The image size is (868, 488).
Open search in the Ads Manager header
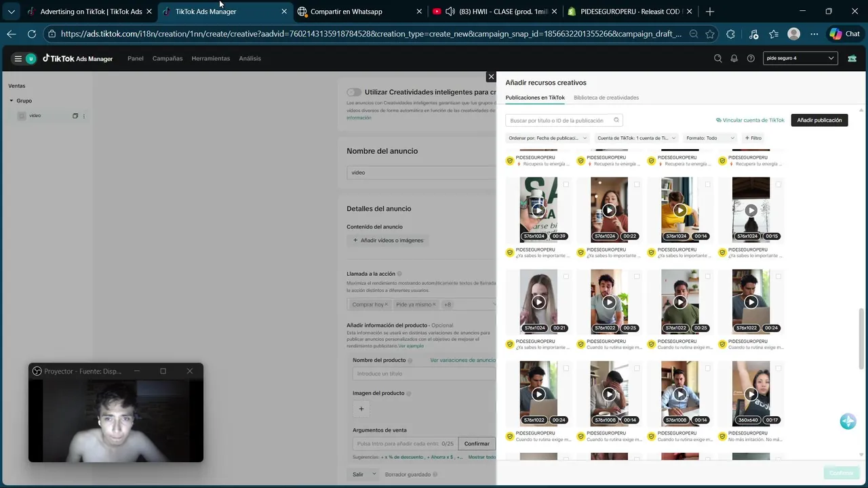[x=718, y=58]
